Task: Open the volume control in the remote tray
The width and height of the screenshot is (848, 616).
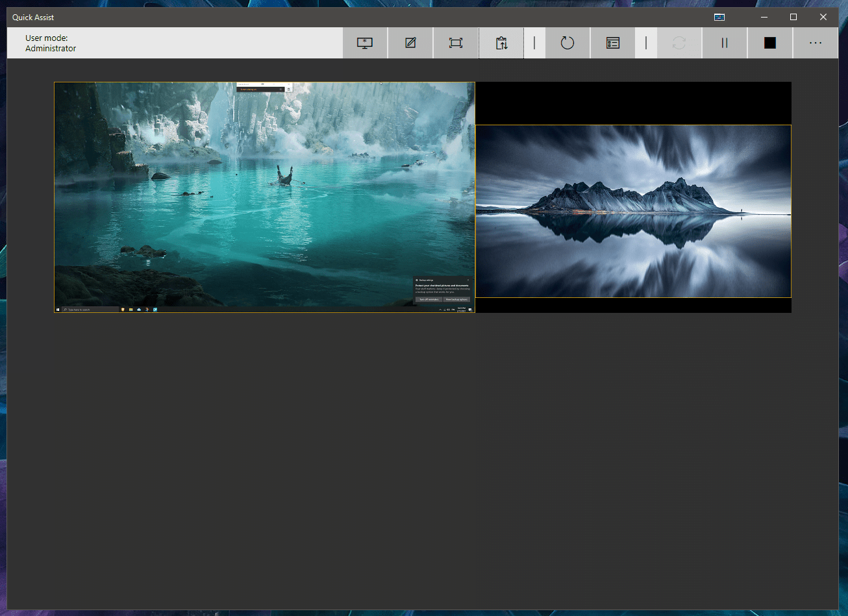Action: 449,309
